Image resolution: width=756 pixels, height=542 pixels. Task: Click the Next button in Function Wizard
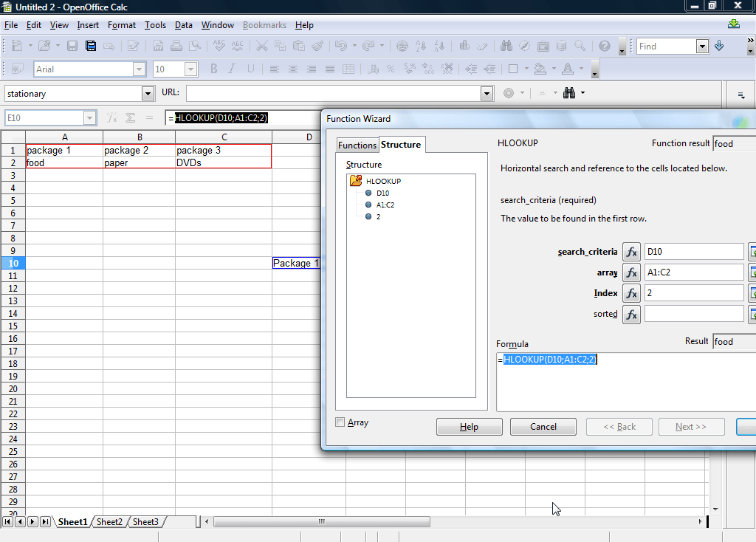pos(691,426)
